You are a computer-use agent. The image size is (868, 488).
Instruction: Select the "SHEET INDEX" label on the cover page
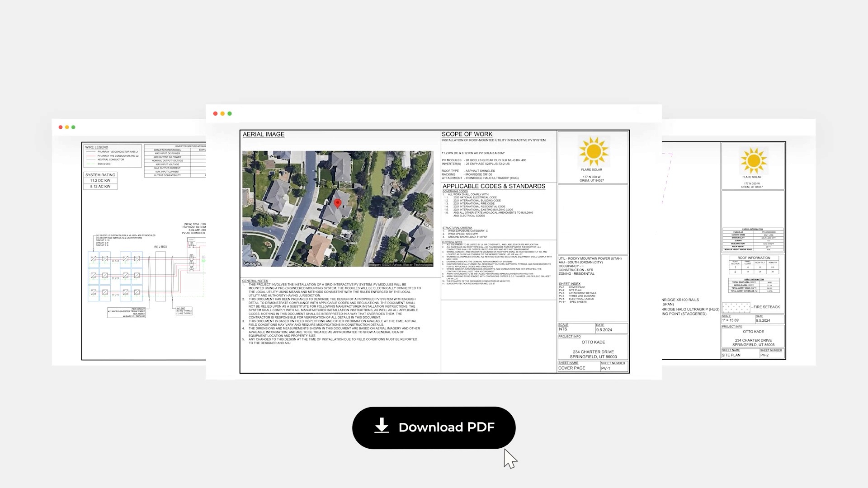point(570,284)
